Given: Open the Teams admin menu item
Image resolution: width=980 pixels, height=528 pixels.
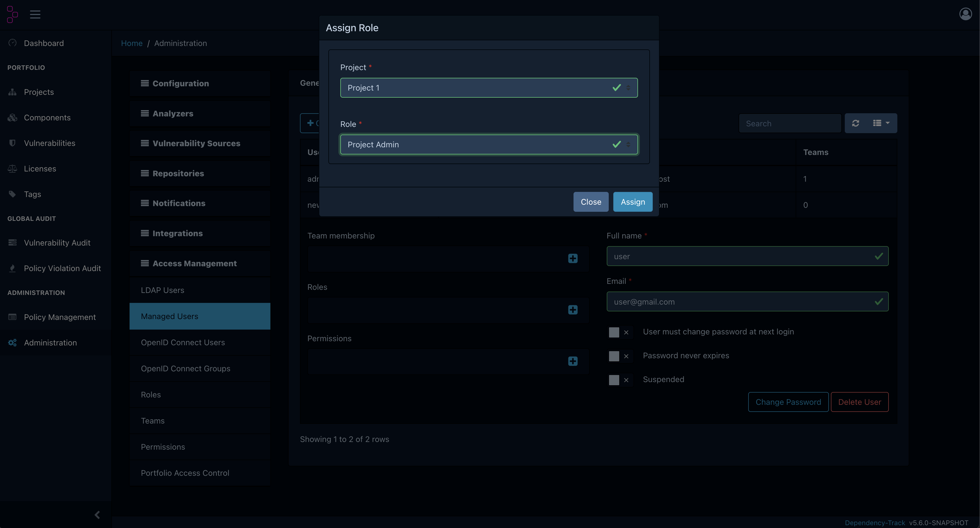Looking at the screenshot, I should [200, 421].
